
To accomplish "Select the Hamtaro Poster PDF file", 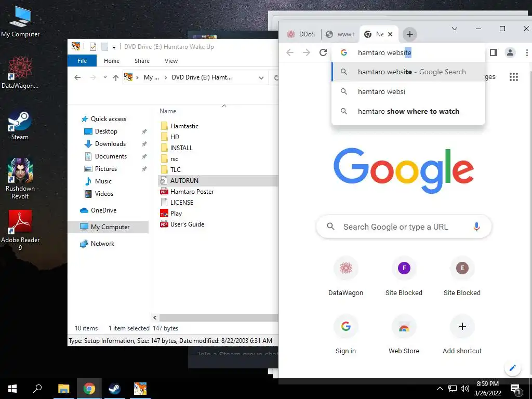I will (192, 192).
